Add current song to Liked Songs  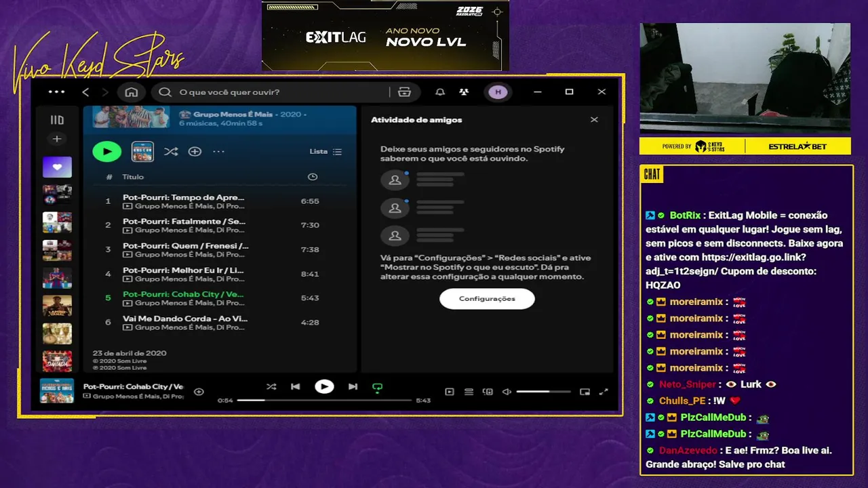click(x=199, y=391)
